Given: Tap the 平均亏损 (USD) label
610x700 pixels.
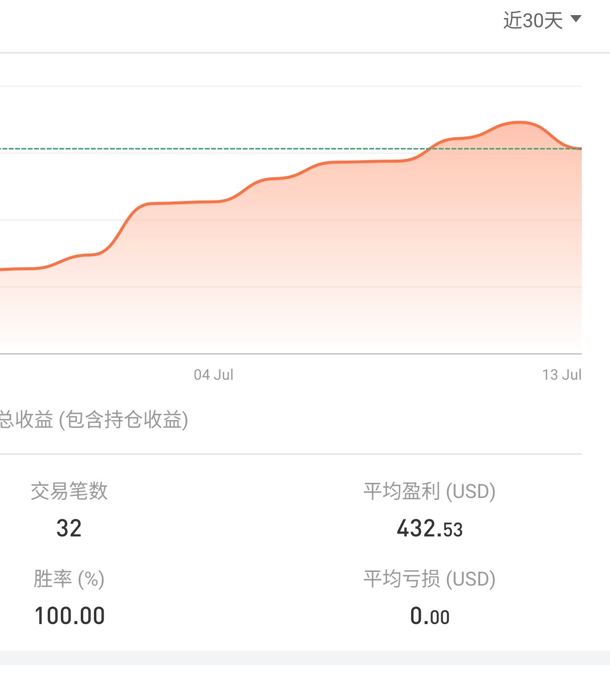Looking at the screenshot, I should [x=430, y=579].
